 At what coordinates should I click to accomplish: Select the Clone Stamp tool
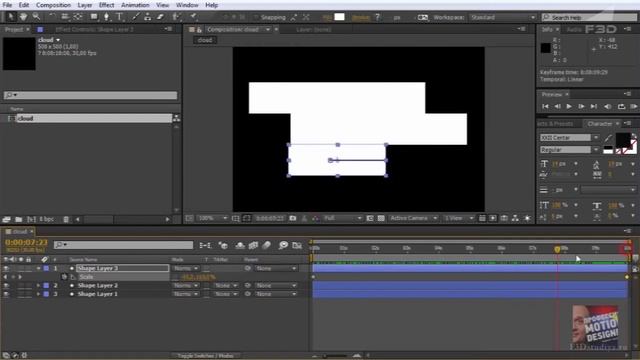148,17
